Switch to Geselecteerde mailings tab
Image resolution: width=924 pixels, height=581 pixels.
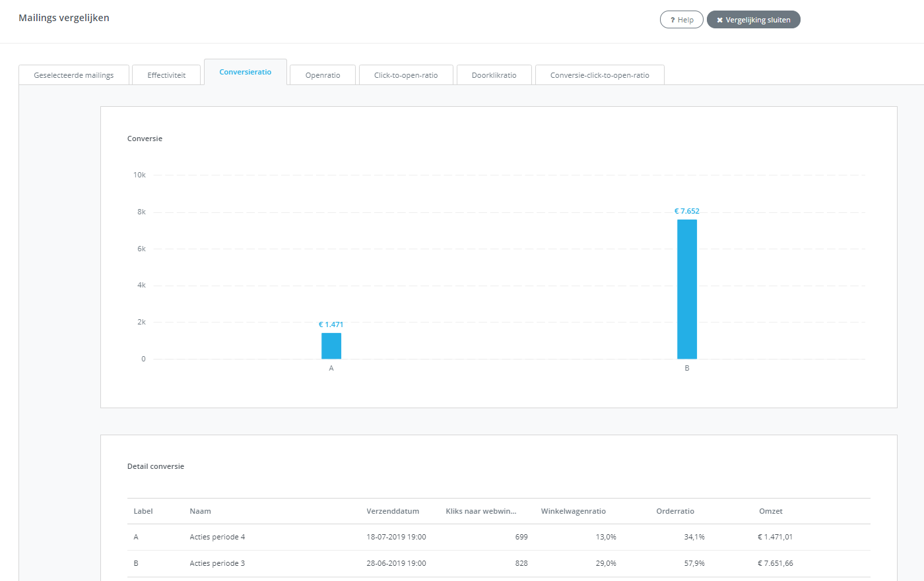(x=74, y=75)
